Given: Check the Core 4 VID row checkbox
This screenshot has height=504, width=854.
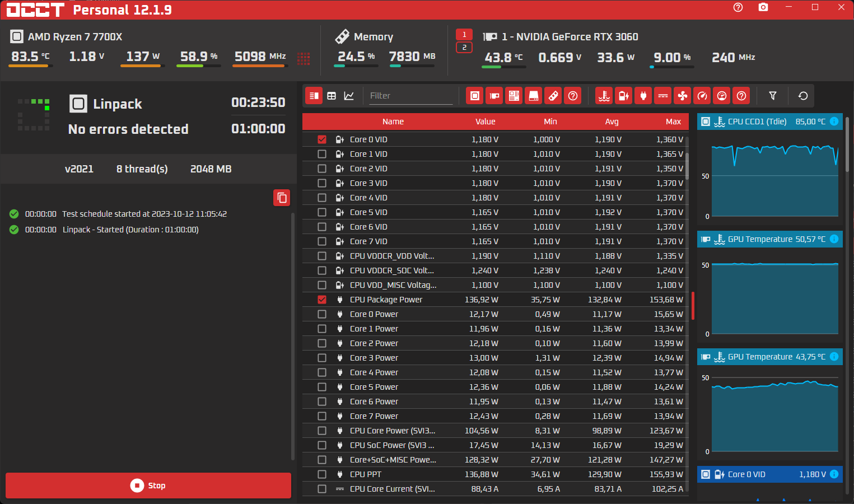Looking at the screenshot, I should (322, 198).
